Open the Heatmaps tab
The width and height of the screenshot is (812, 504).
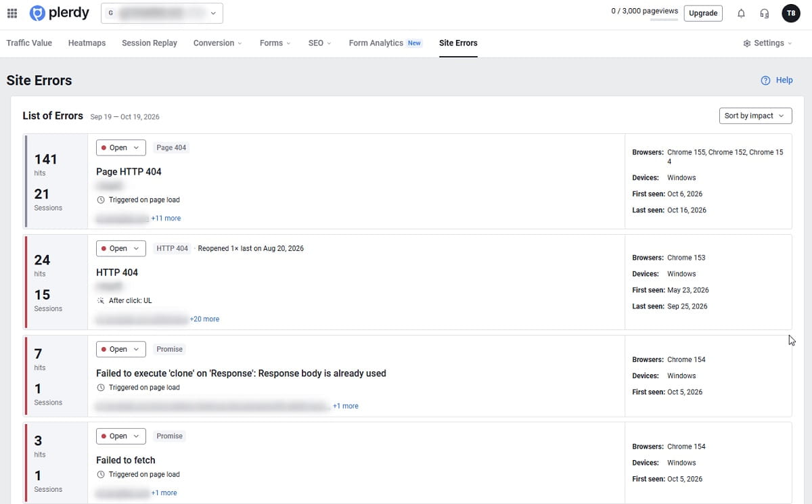click(x=87, y=43)
